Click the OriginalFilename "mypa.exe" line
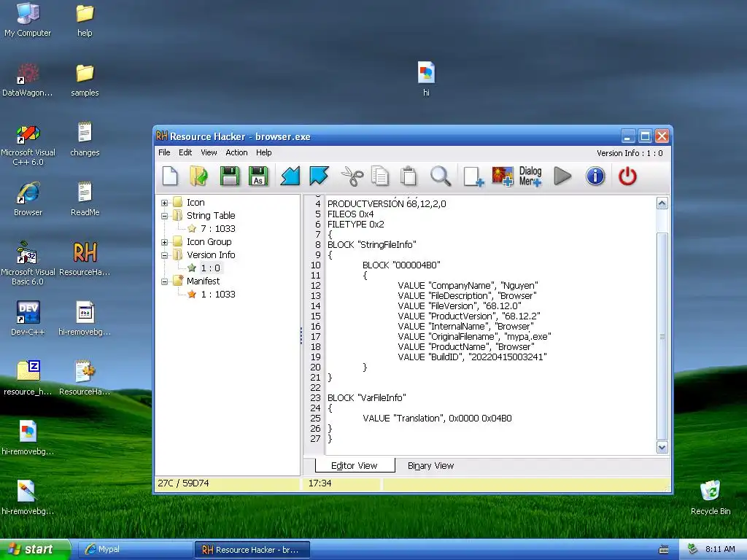The image size is (747, 560). [x=474, y=337]
